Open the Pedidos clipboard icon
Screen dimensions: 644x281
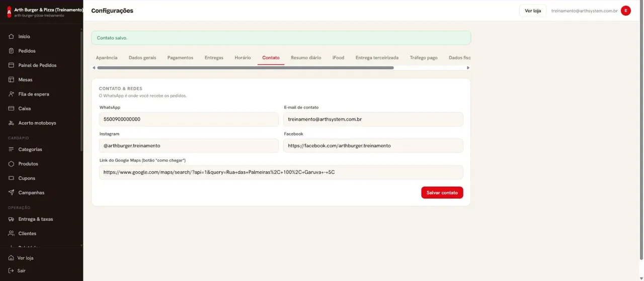click(x=11, y=51)
